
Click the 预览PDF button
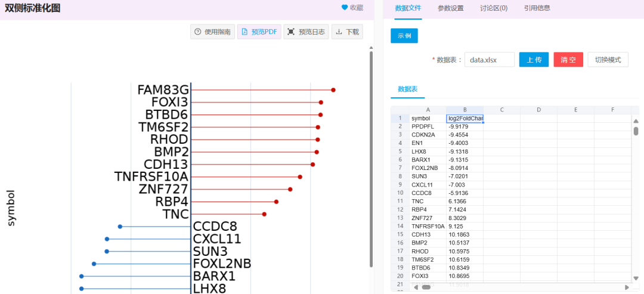point(259,32)
